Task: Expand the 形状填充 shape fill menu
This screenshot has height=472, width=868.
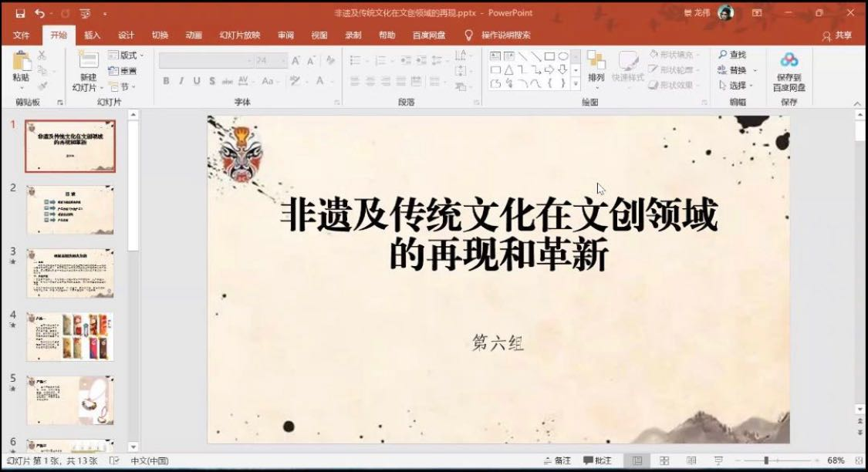Action: pyautogui.click(x=674, y=54)
